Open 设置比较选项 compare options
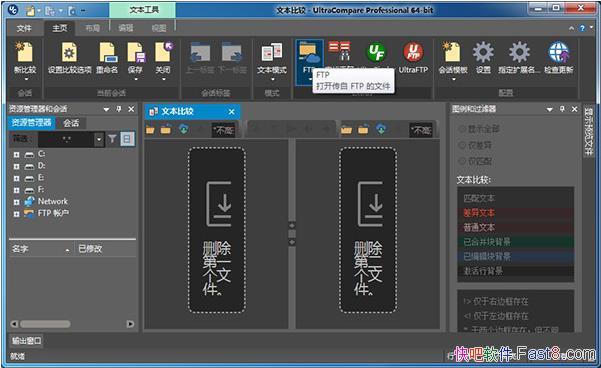 tap(69, 53)
